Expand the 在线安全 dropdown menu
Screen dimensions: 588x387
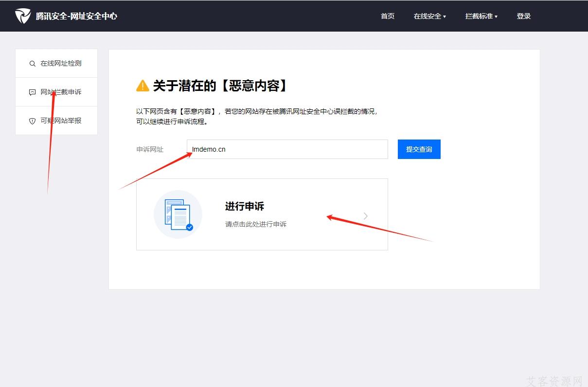429,16
